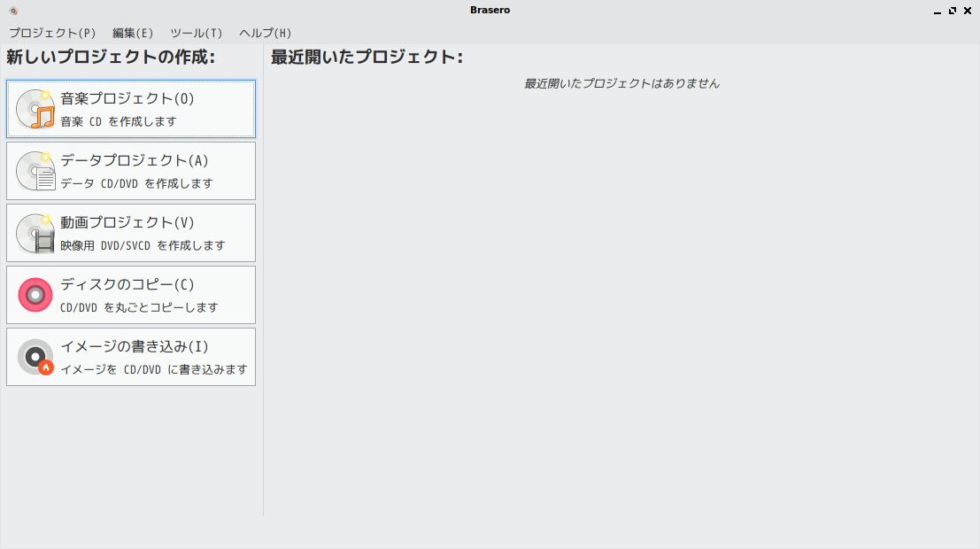Open the ヘルプ(H) menu
This screenshot has height=549, width=980.
click(x=265, y=33)
